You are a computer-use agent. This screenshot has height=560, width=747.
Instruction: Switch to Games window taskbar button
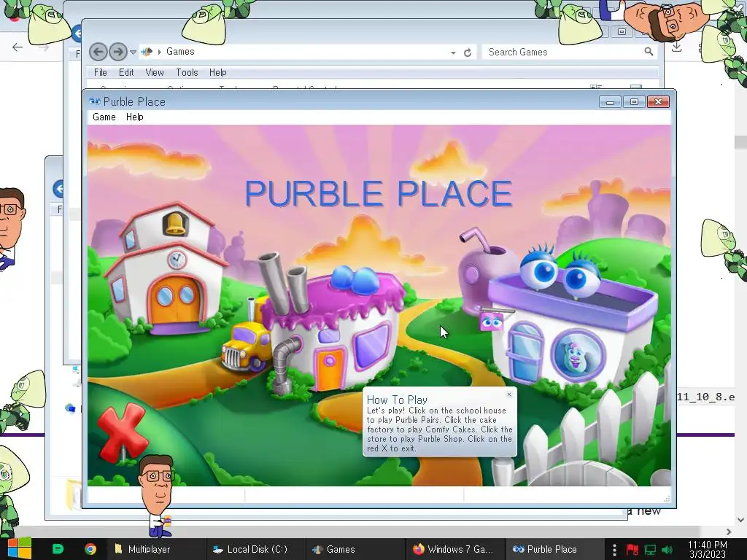click(x=355, y=549)
